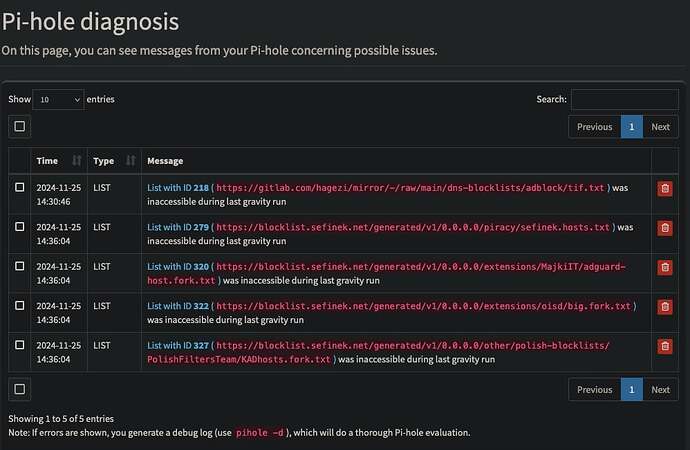Click the top Previous pagination button

[594, 127]
